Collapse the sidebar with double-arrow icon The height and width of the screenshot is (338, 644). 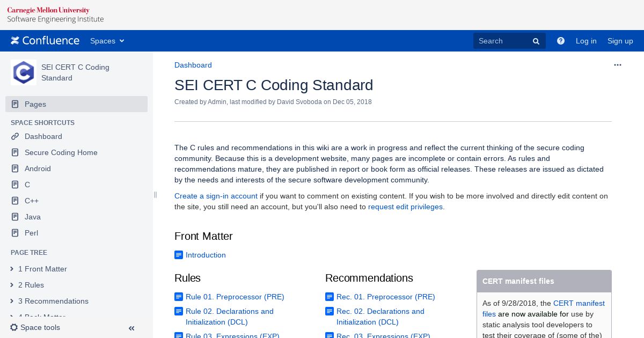(x=131, y=328)
